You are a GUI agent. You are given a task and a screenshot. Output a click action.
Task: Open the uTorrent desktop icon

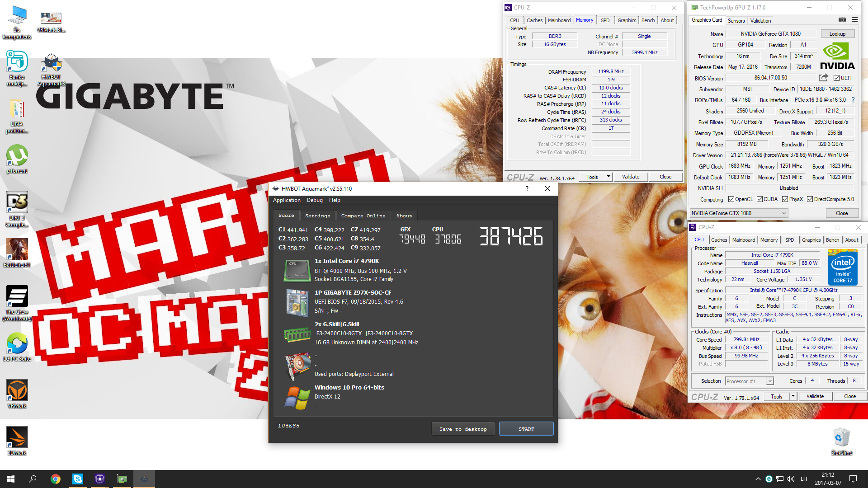point(17,159)
